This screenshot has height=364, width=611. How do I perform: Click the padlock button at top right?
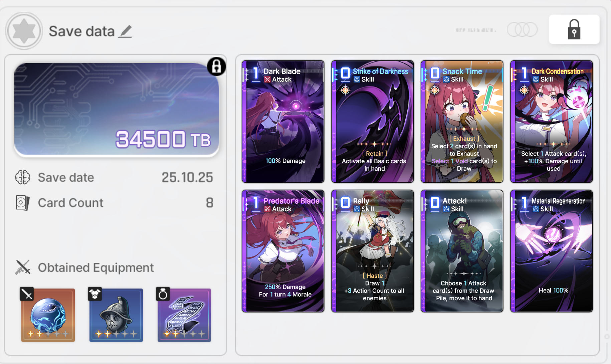pos(574,29)
